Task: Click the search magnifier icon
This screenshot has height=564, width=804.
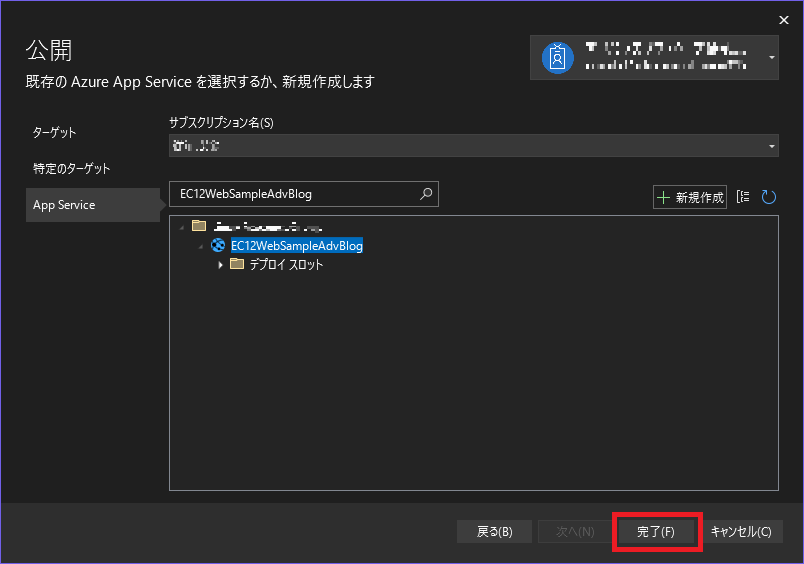Action: tap(426, 194)
